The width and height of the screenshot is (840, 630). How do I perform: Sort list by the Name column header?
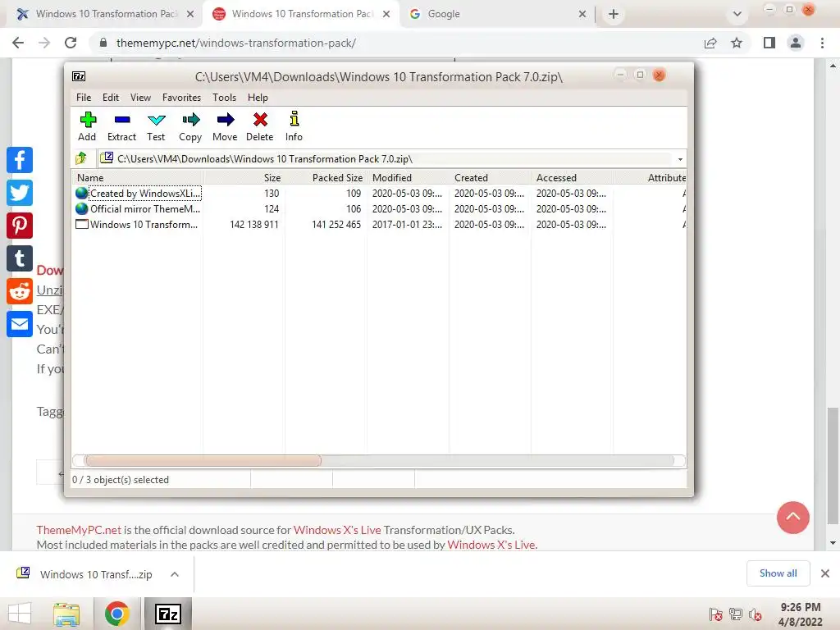click(137, 178)
